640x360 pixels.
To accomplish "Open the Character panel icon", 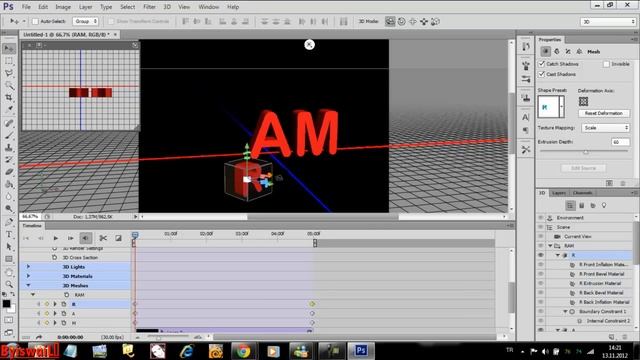I will [526, 117].
